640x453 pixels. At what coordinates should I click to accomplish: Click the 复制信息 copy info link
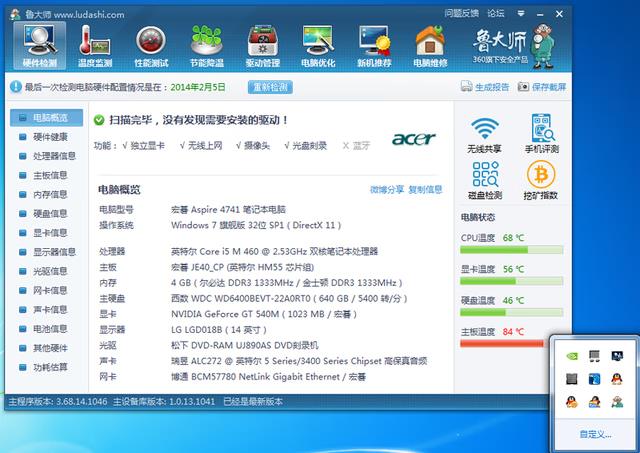pyautogui.click(x=425, y=189)
